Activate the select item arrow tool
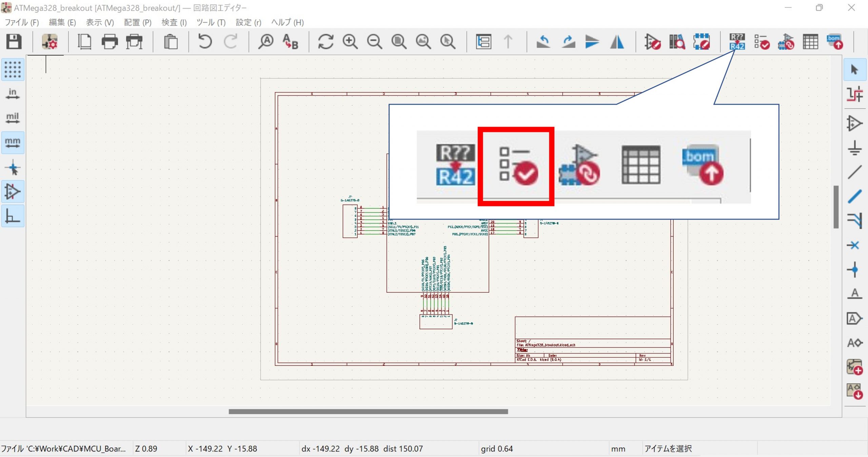 855,69
